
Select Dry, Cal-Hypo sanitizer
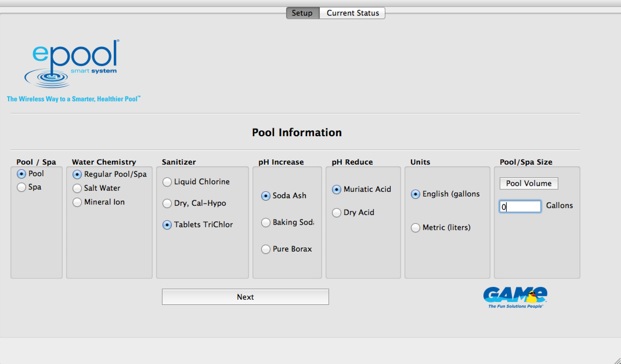(x=167, y=203)
